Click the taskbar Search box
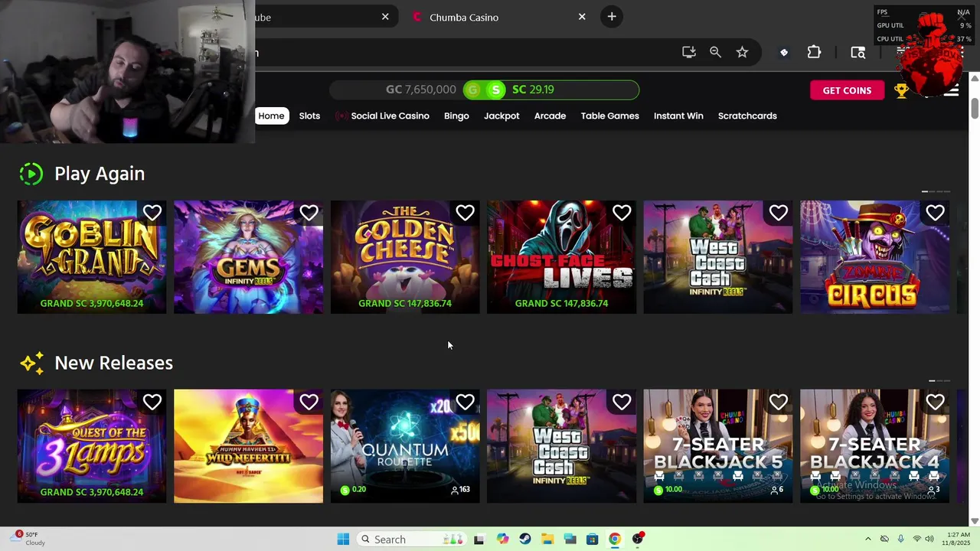980x551 pixels. click(411, 540)
